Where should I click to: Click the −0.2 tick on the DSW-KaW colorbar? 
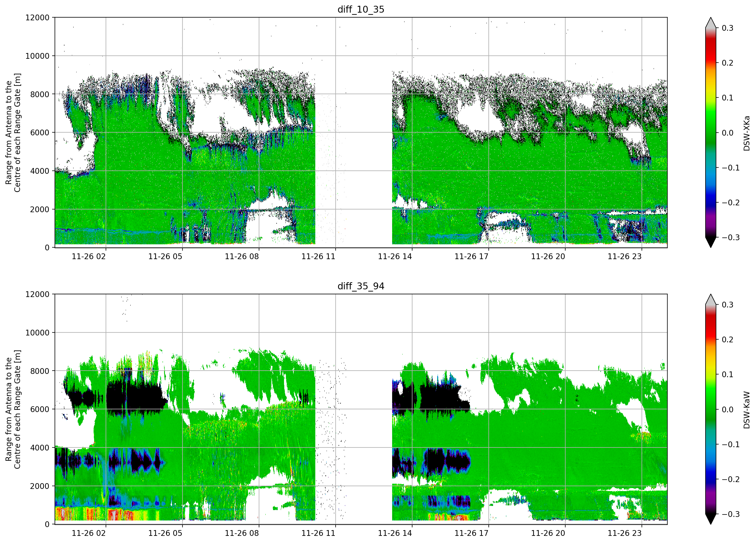tap(731, 479)
